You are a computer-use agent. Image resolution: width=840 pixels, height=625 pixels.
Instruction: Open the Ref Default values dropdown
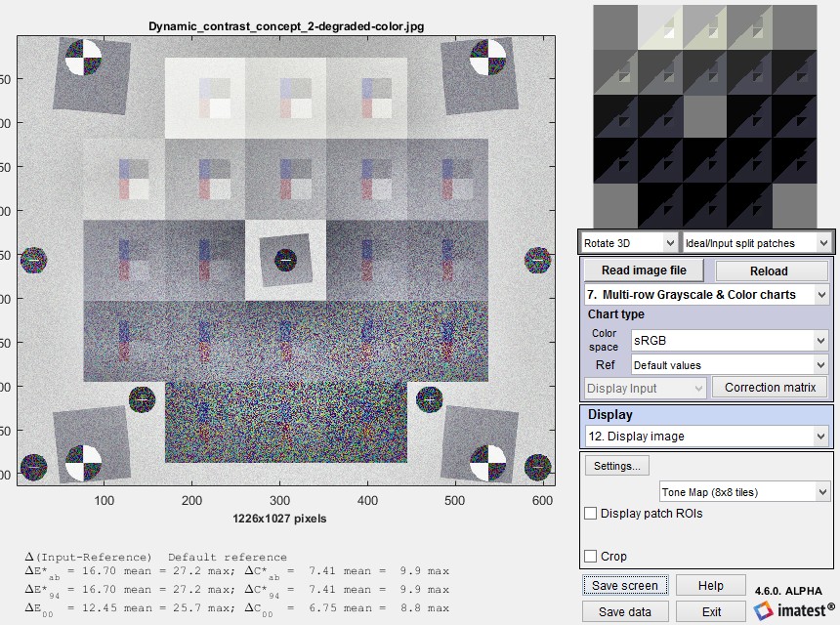click(730, 363)
